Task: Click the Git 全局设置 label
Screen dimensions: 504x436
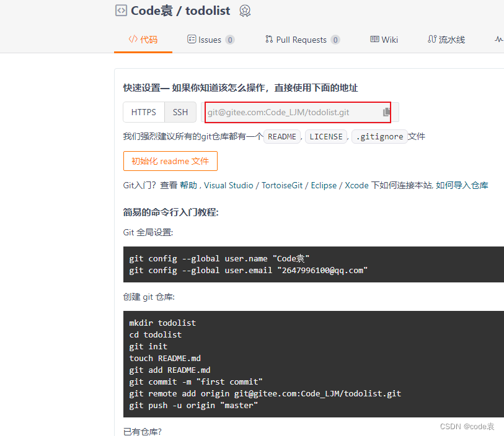Action: pos(148,232)
